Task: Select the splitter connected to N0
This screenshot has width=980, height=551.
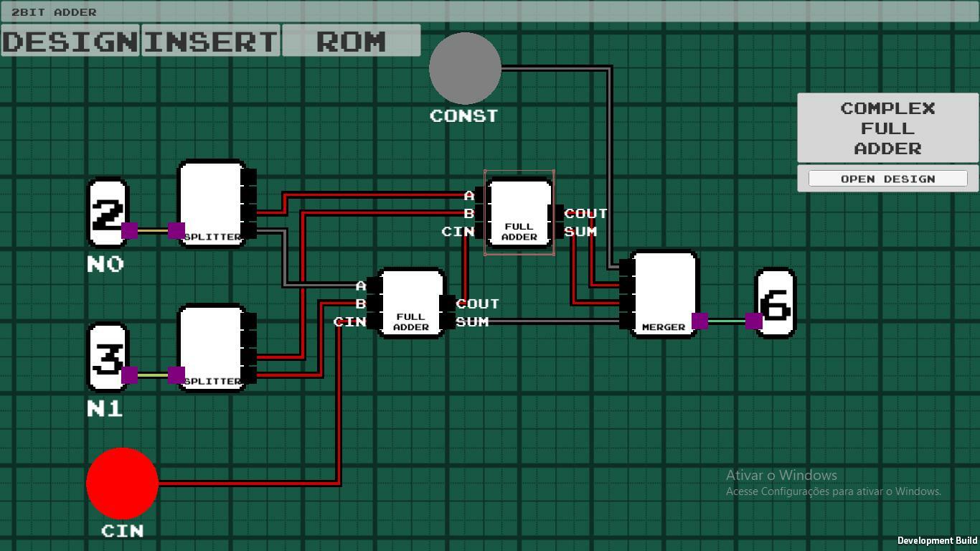Action: pyautogui.click(x=212, y=204)
